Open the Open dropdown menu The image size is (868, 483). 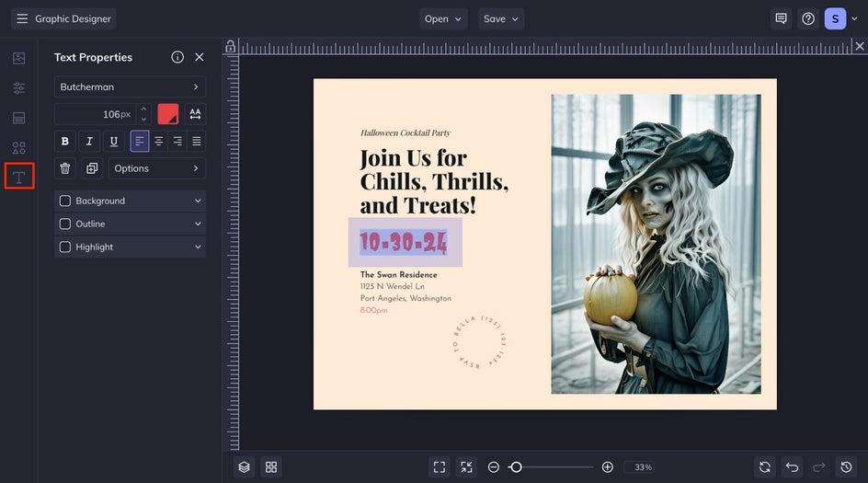[443, 18]
